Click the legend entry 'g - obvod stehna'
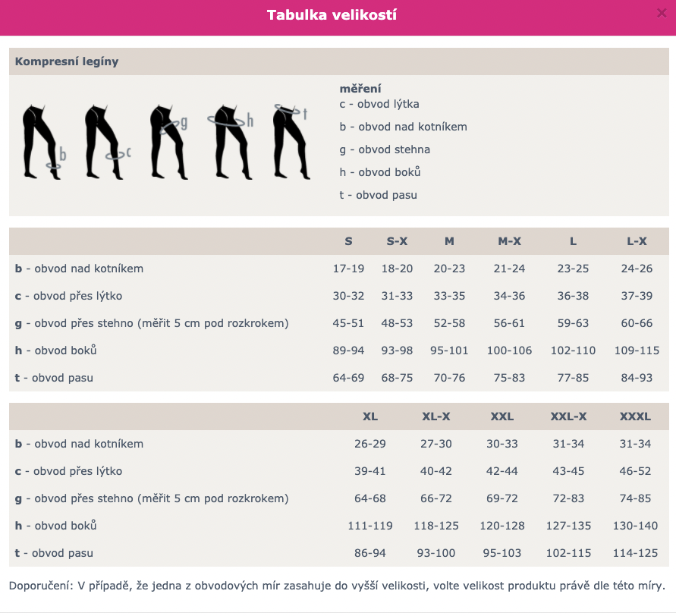 385,149
